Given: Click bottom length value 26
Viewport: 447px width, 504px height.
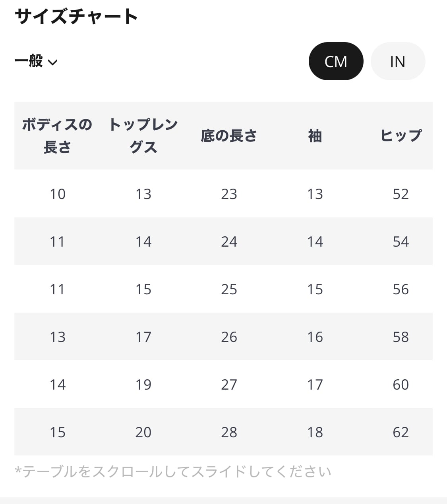Looking at the screenshot, I should pyautogui.click(x=229, y=337).
